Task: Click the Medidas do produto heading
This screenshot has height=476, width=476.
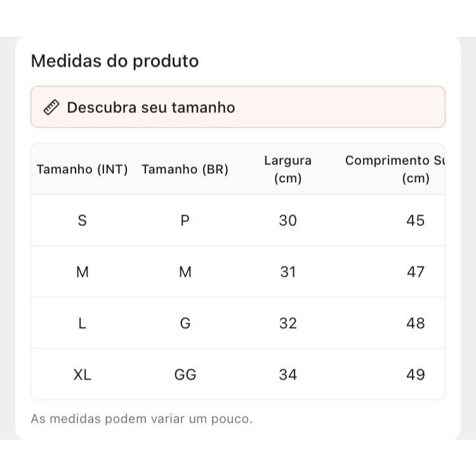Action: coord(115,61)
